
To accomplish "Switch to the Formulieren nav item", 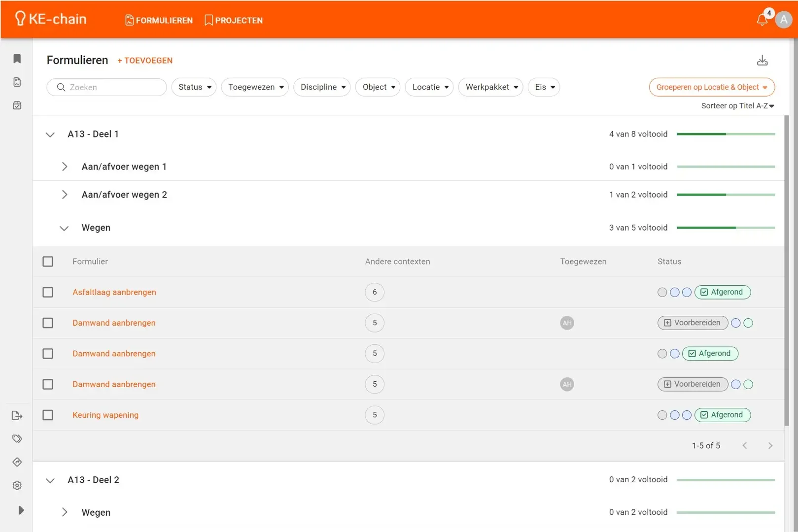I will pos(159,20).
